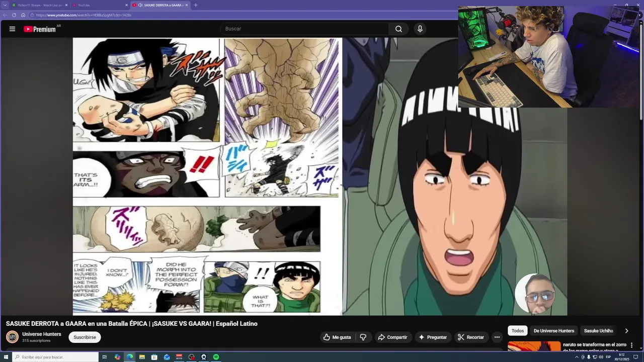Switch to the YouTube tab
The width and height of the screenshot is (644, 362).
tap(100, 5)
